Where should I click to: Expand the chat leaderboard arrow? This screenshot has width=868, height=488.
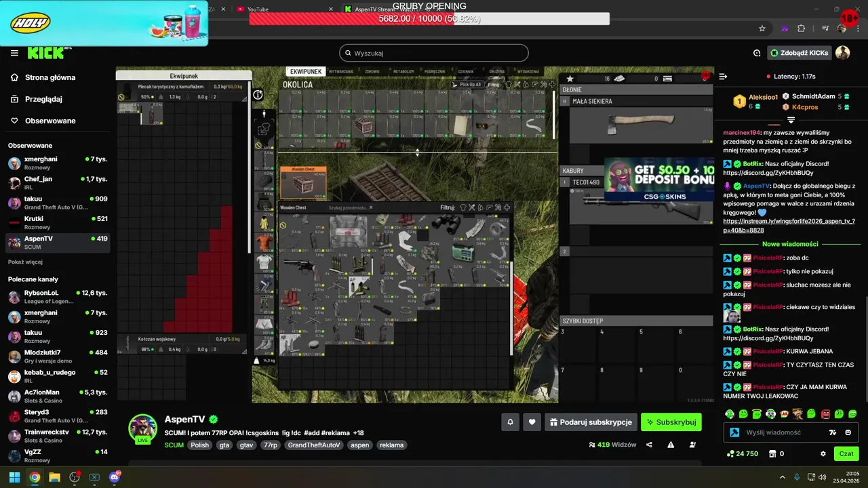coord(791,119)
